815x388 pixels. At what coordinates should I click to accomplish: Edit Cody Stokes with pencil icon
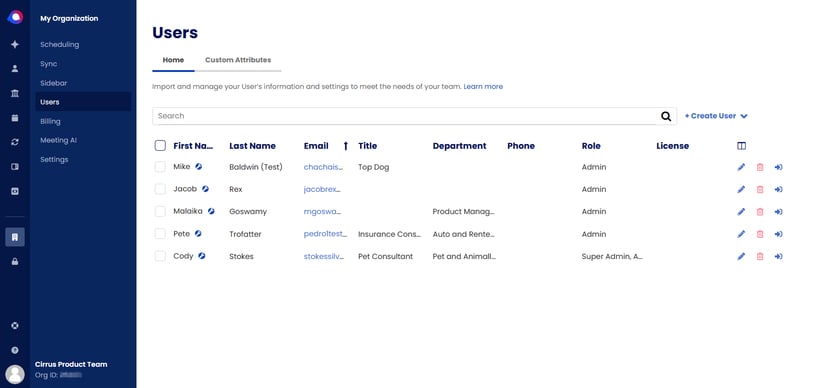pyautogui.click(x=741, y=256)
